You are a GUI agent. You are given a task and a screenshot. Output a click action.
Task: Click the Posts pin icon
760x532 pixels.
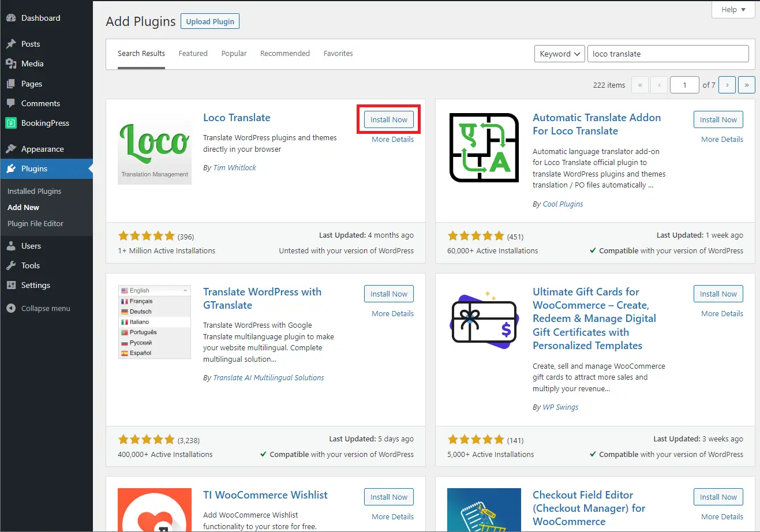pyautogui.click(x=11, y=44)
